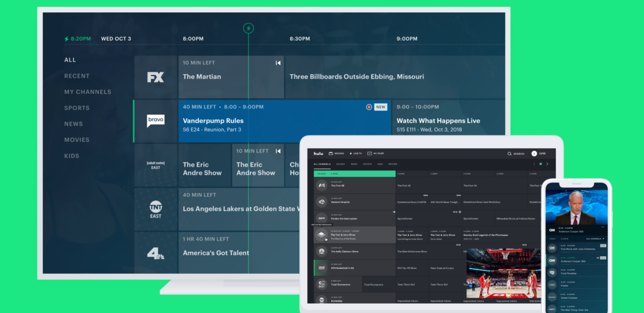Click next arrow in tablet guide
The image size is (644, 313).
click(x=547, y=164)
